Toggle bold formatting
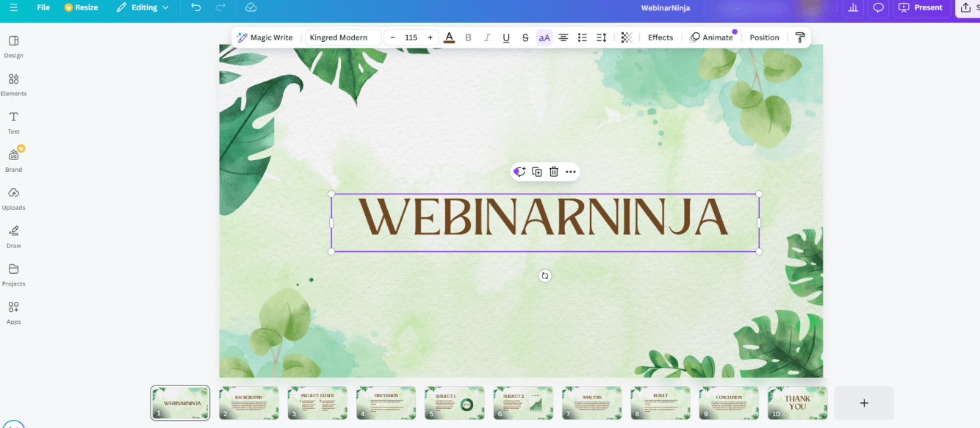 (x=469, y=37)
